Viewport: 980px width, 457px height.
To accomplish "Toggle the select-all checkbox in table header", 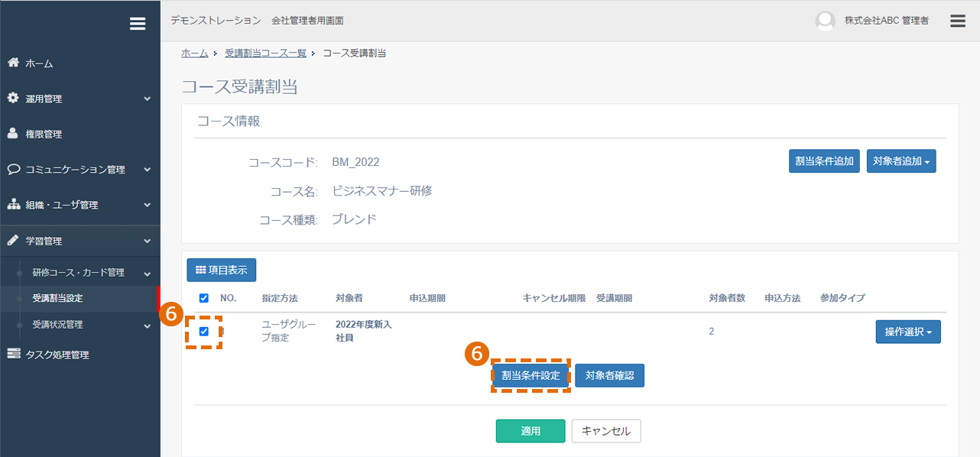I will (x=203, y=298).
